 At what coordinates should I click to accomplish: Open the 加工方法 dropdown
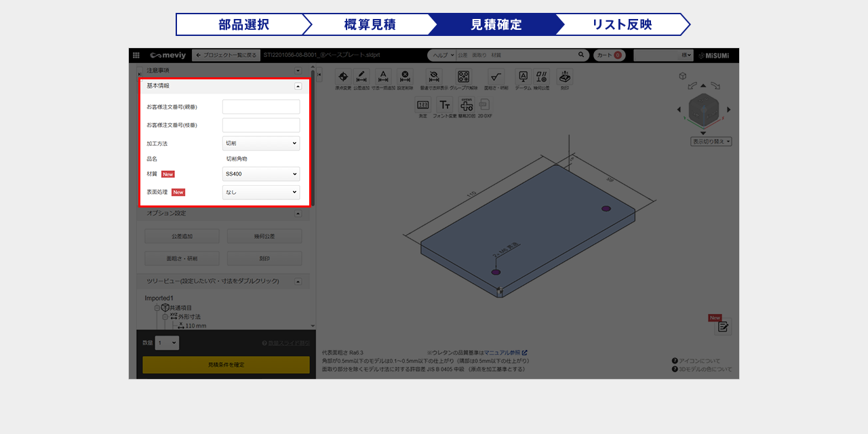click(x=261, y=143)
